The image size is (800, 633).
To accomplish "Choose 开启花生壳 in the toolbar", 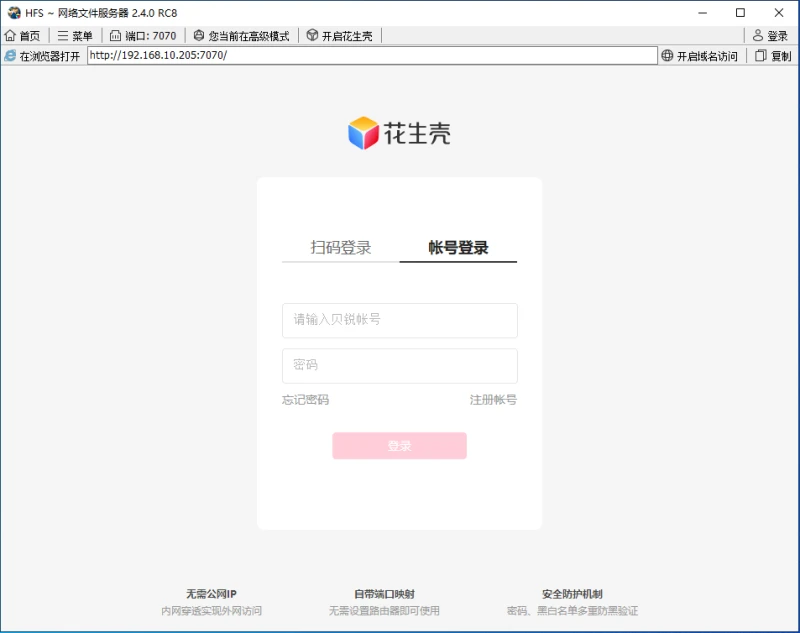I will (x=339, y=36).
